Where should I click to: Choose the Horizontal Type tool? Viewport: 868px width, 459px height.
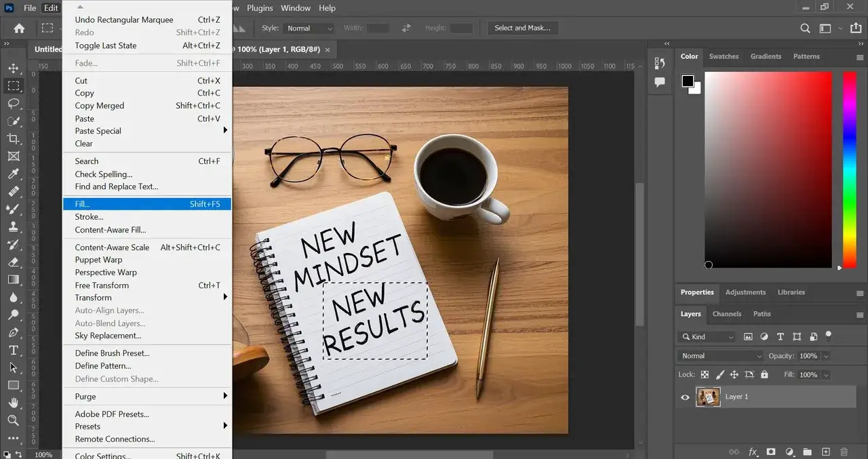tap(14, 350)
